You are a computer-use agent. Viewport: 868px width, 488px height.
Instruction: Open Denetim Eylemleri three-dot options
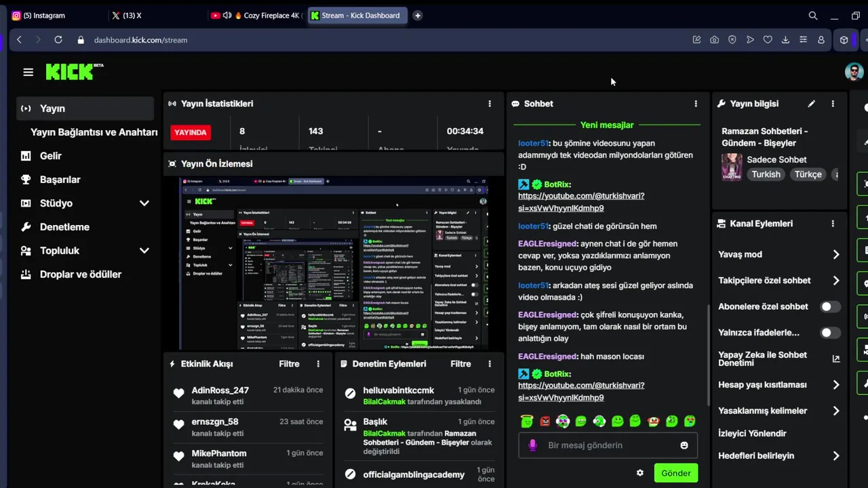(x=490, y=364)
